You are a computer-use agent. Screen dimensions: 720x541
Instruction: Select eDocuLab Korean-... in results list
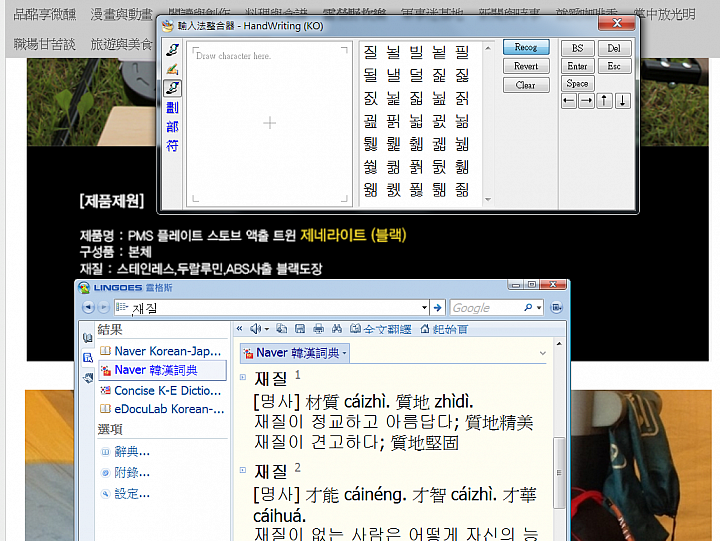tap(163, 409)
